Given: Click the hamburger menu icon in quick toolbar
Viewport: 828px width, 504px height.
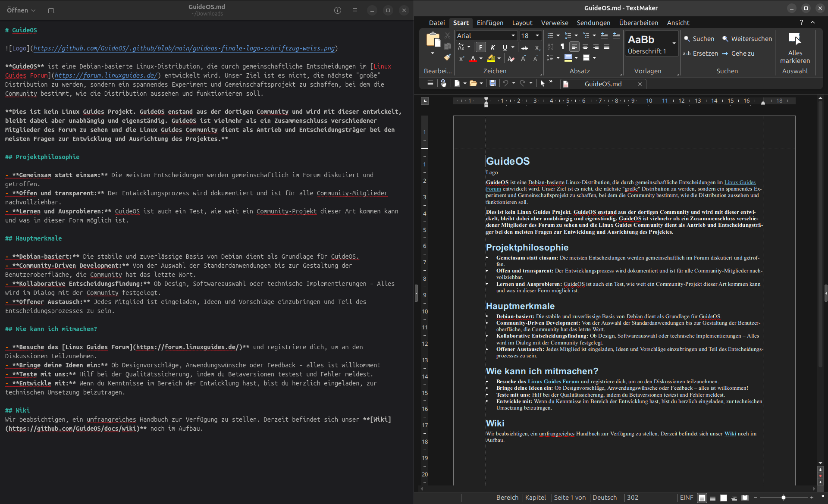Looking at the screenshot, I should pyautogui.click(x=430, y=83).
